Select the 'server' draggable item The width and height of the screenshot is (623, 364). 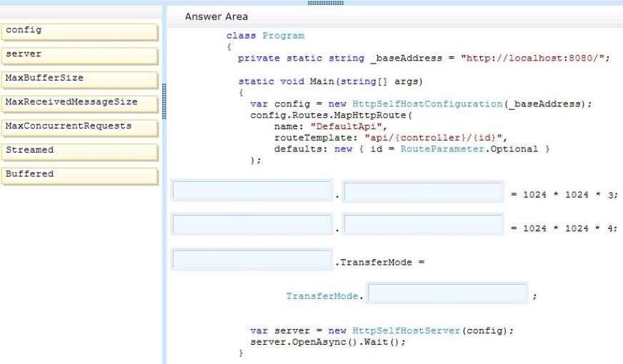79,56
